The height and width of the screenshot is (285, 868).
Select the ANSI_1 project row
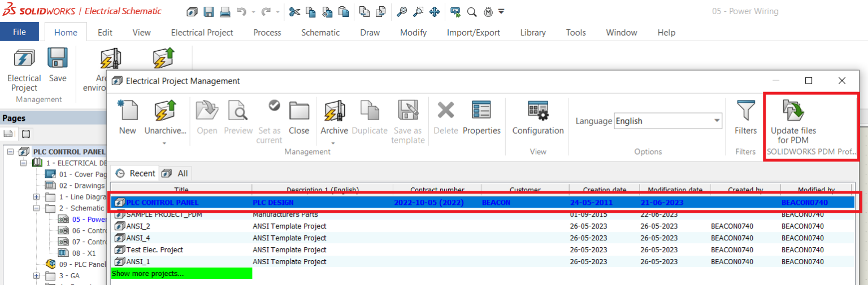tap(483, 262)
